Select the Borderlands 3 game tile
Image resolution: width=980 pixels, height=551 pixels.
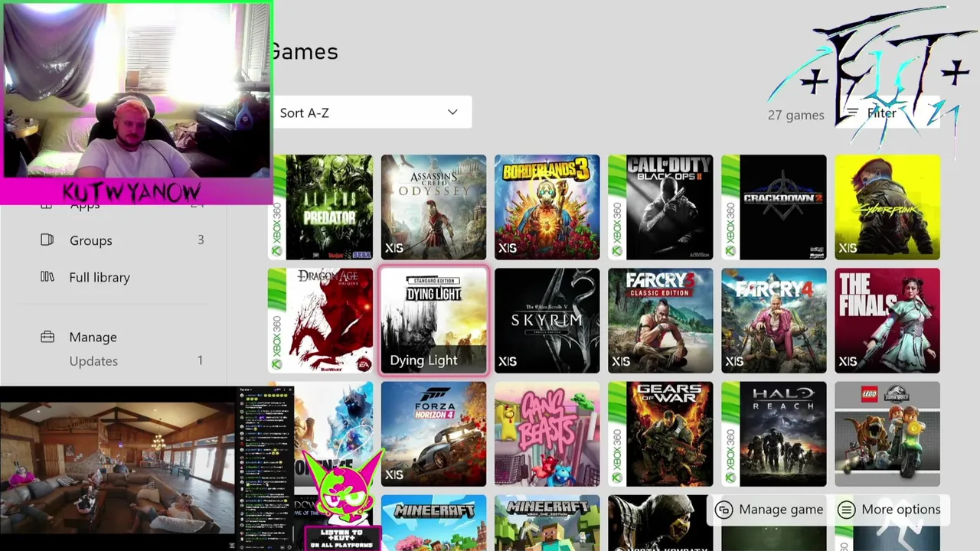(547, 207)
